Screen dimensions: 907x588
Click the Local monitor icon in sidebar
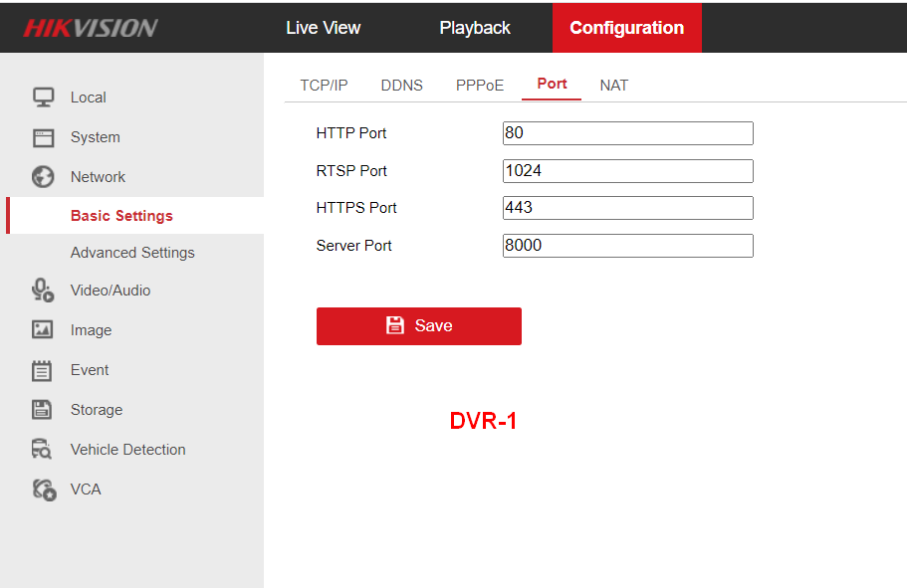point(43,98)
